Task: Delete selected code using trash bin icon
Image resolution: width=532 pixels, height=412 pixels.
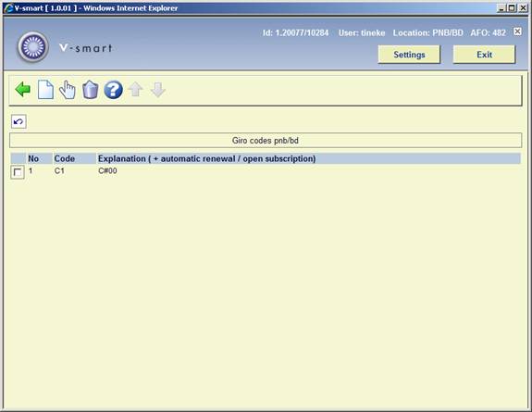Action: pos(91,90)
